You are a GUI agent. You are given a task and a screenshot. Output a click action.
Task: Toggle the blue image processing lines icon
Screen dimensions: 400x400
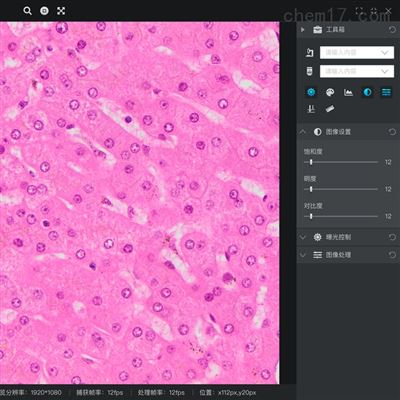(386, 92)
